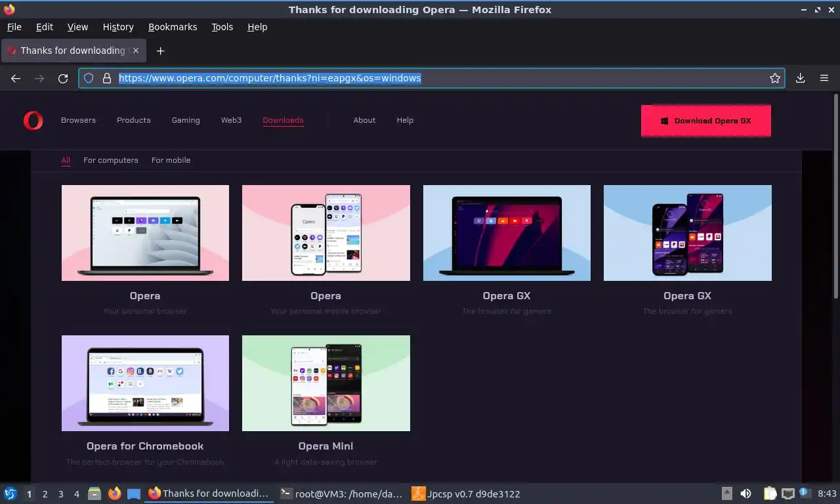Switch to the root@VM3 terminal taskbar window
840x504 pixels.
coord(341,493)
